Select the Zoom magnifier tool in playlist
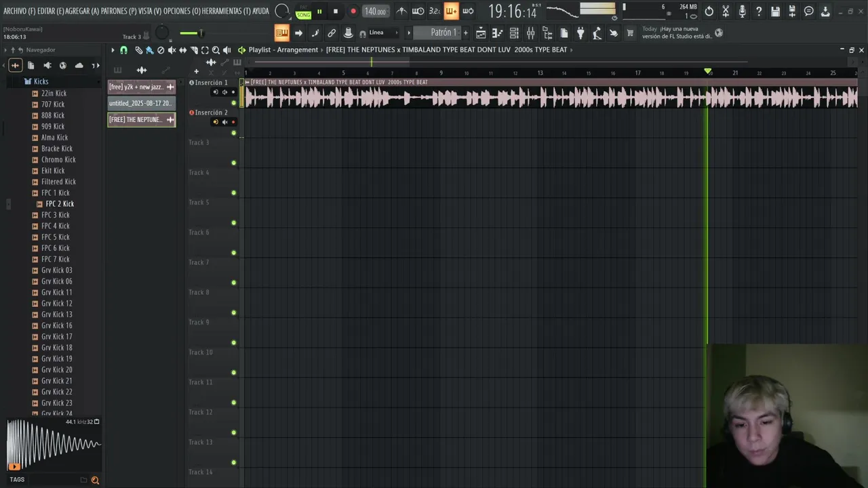Viewport: 868px width, 488px height. tap(216, 50)
